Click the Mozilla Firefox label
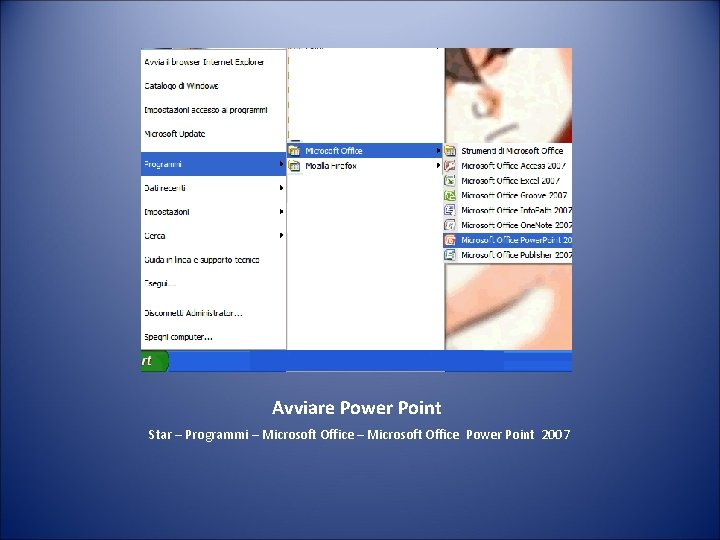This screenshot has width=720, height=540. pos(331,166)
